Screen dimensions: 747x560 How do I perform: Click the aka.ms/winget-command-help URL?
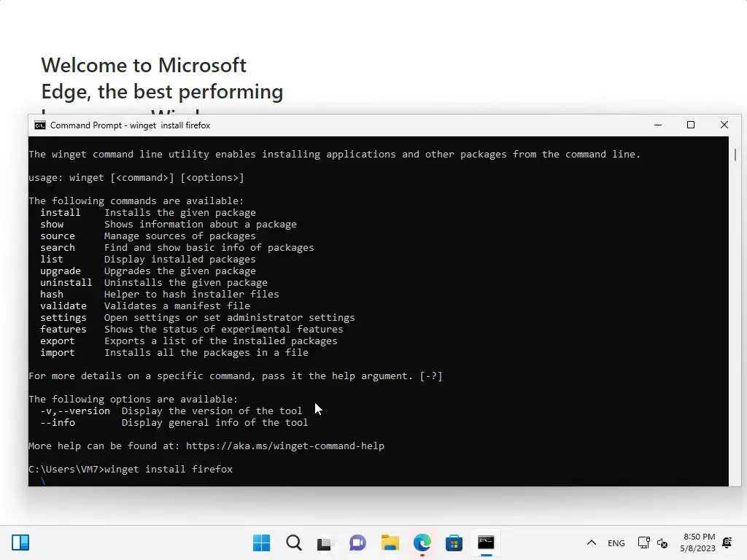click(x=285, y=446)
